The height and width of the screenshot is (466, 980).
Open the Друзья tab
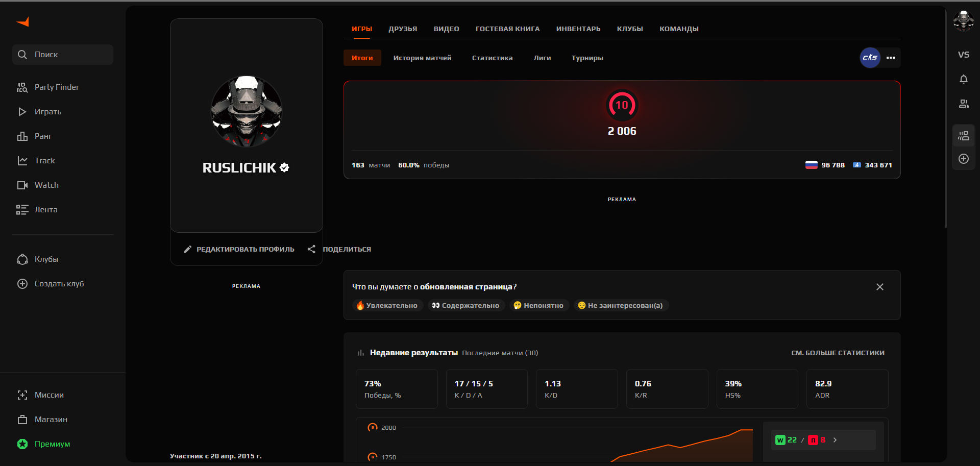pyautogui.click(x=403, y=29)
